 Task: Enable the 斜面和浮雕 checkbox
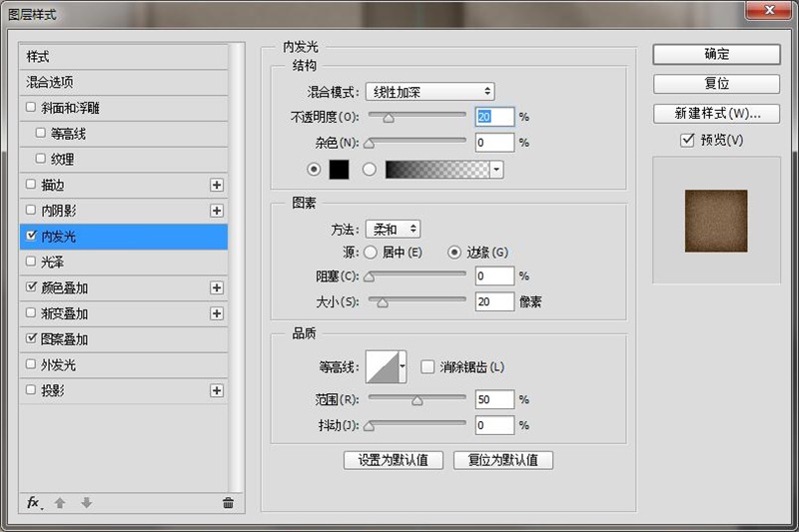[x=31, y=107]
